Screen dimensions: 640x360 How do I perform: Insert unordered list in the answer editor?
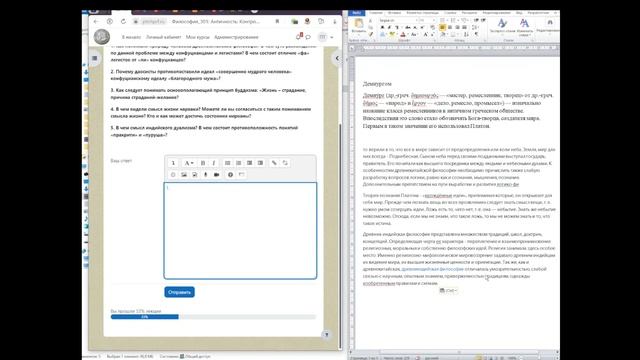(x=227, y=163)
